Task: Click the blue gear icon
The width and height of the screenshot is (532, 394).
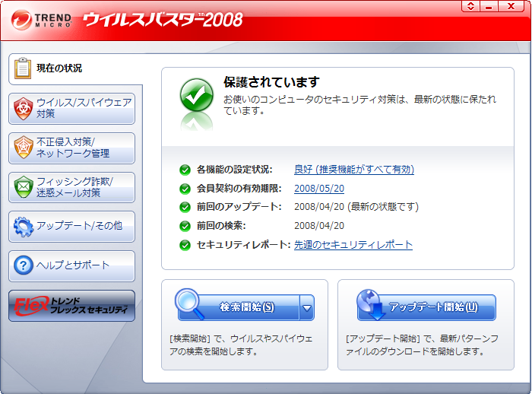Action: 24,227
